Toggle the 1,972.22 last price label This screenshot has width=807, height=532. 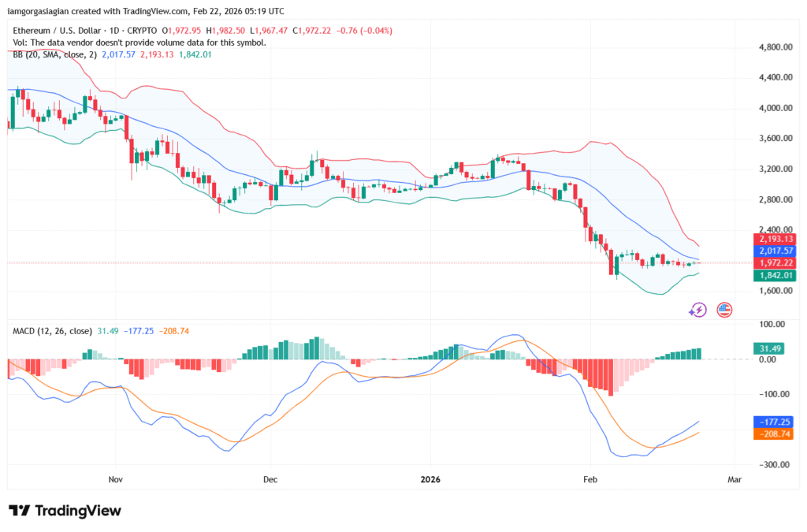click(x=773, y=263)
